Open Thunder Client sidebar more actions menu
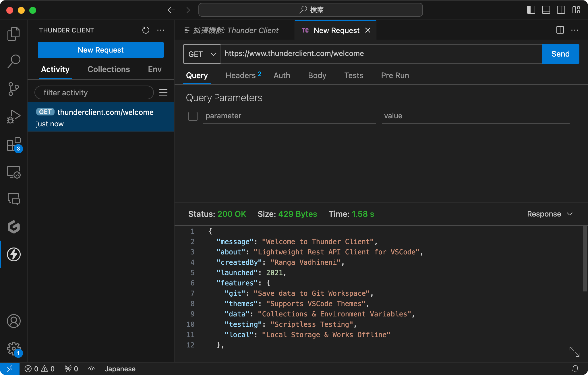 click(161, 30)
